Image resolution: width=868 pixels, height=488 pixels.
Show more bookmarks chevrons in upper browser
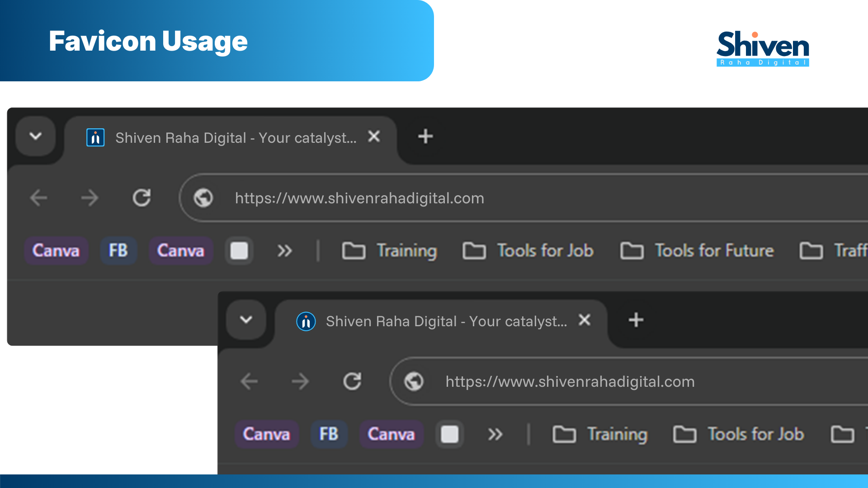point(285,251)
